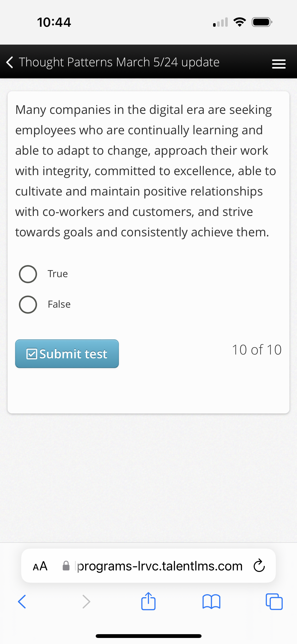Open the share sheet icon
The image size is (297, 644).
(148, 602)
